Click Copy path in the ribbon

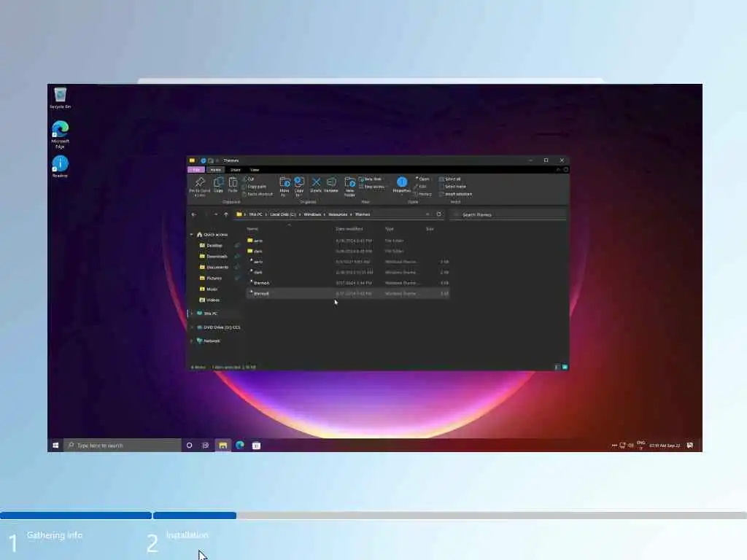255,187
